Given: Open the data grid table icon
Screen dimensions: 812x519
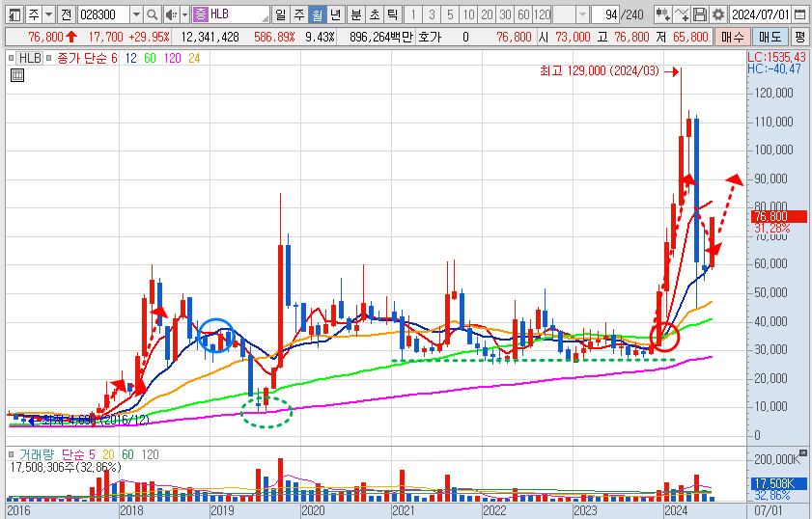Looking at the screenshot, I should point(17,75).
